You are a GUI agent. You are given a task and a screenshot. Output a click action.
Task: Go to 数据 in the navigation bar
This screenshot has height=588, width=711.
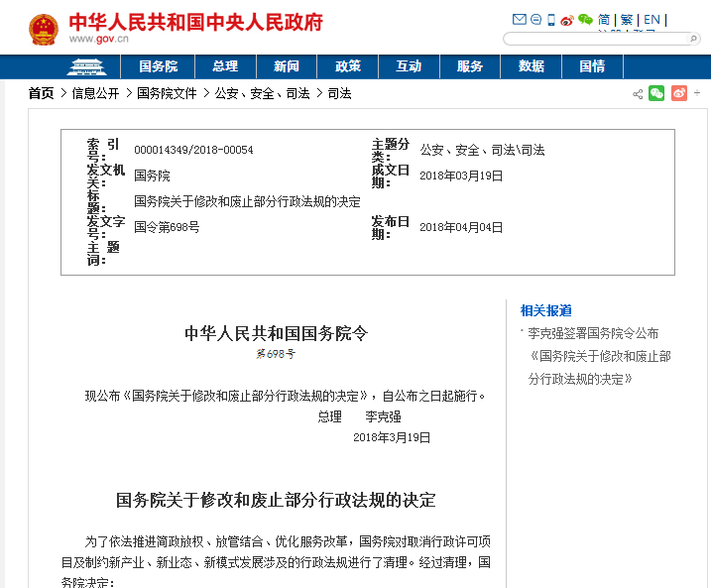point(531,66)
